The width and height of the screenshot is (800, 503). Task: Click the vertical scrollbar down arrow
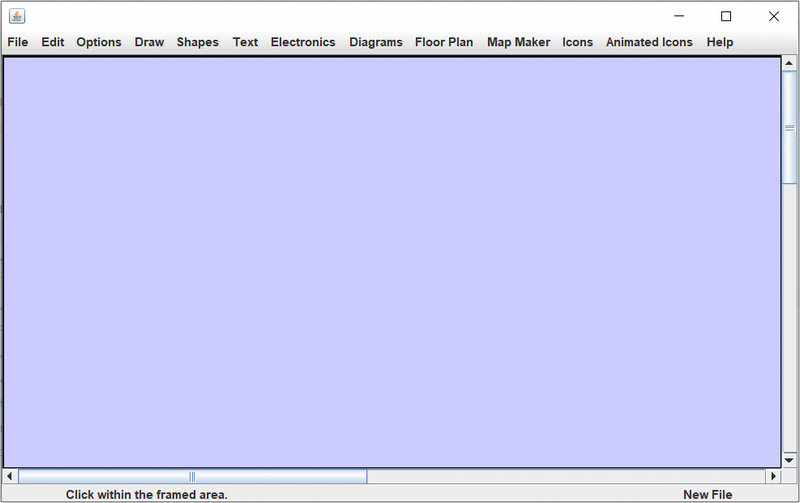click(x=789, y=459)
